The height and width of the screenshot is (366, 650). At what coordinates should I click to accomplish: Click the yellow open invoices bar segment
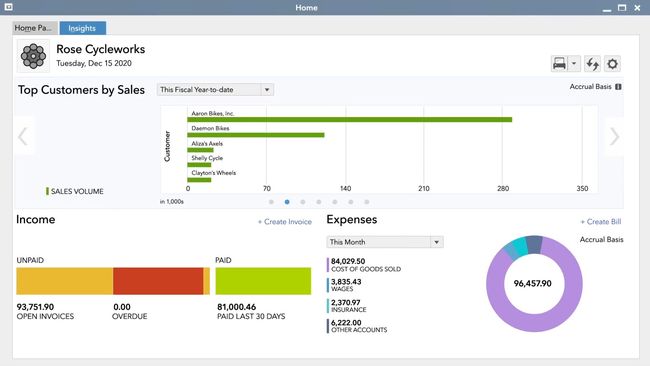(x=65, y=281)
